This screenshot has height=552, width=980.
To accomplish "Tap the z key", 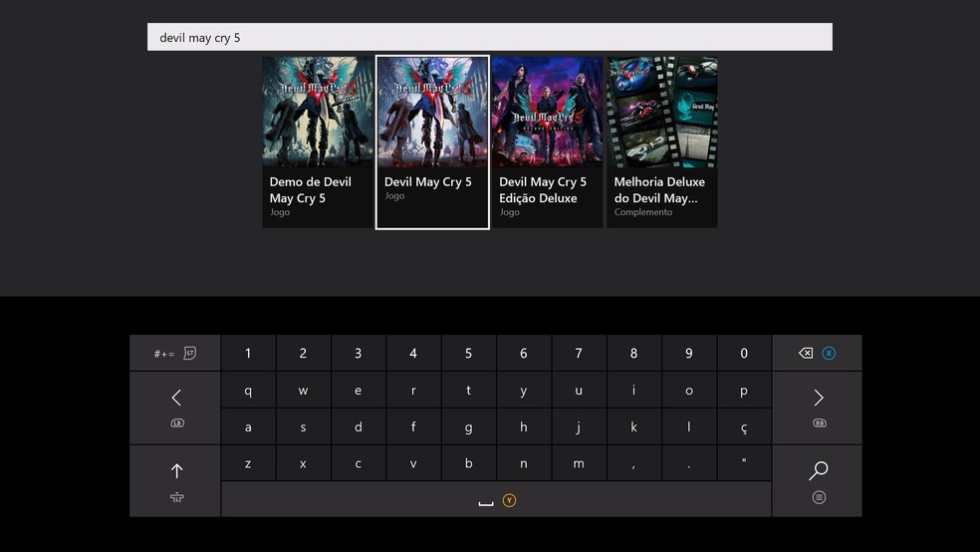I will click(x=248, y=463).
